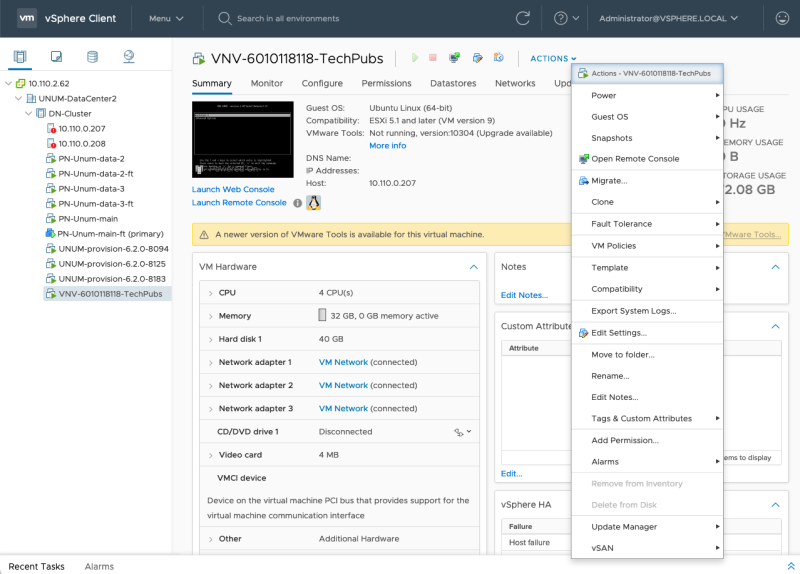800x574 pixels.
Task: Open Power submenu in Actions menu
Action: click(647, 95)
